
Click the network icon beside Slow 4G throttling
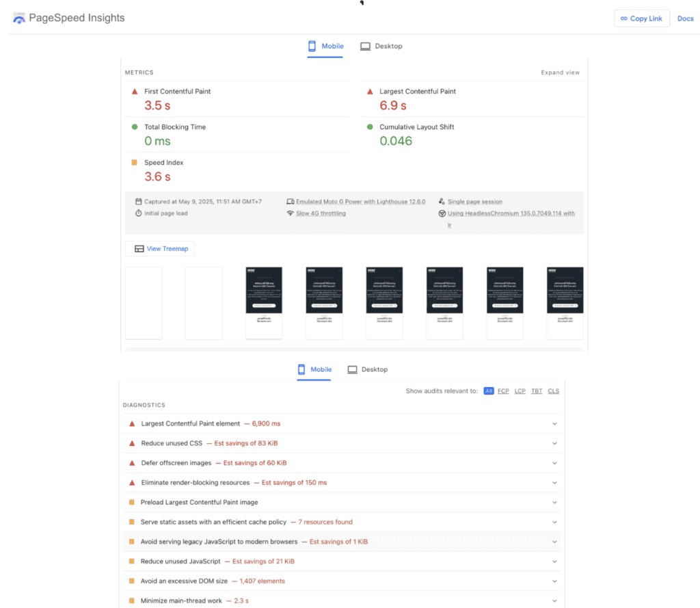291,212
